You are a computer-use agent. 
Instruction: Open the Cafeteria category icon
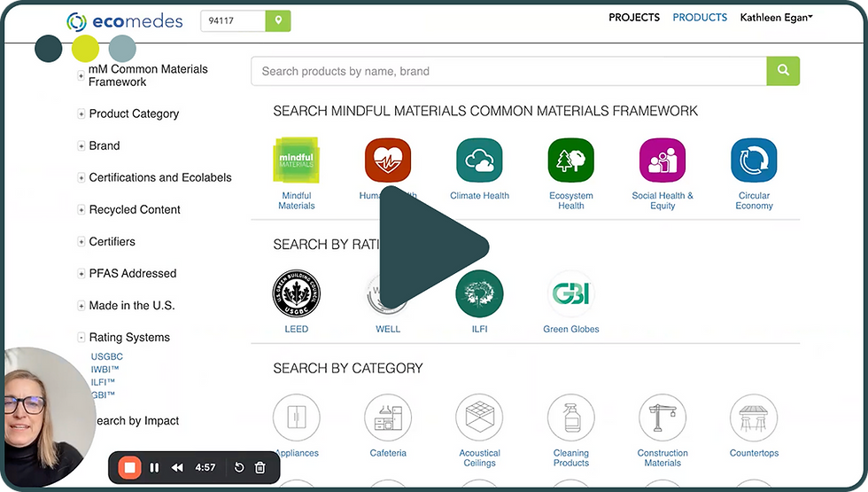[388, 418]
